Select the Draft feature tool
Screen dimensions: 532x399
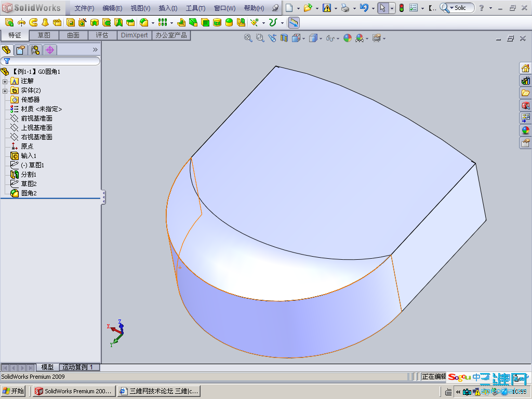[x=193, y=22]
